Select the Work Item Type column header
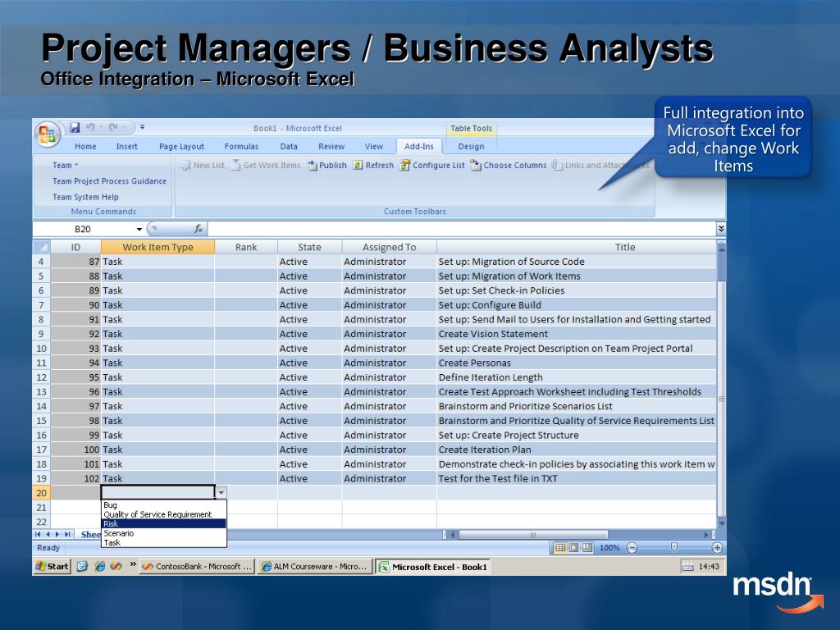Image resolution: width=840 pixels, height=630 pixels. [x=157, y=247]
